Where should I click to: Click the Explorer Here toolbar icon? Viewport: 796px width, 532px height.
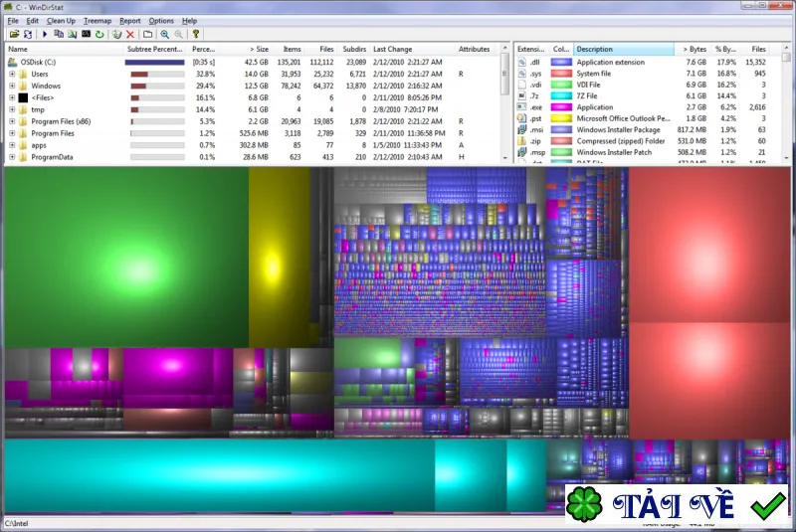(x=73, y=34)
